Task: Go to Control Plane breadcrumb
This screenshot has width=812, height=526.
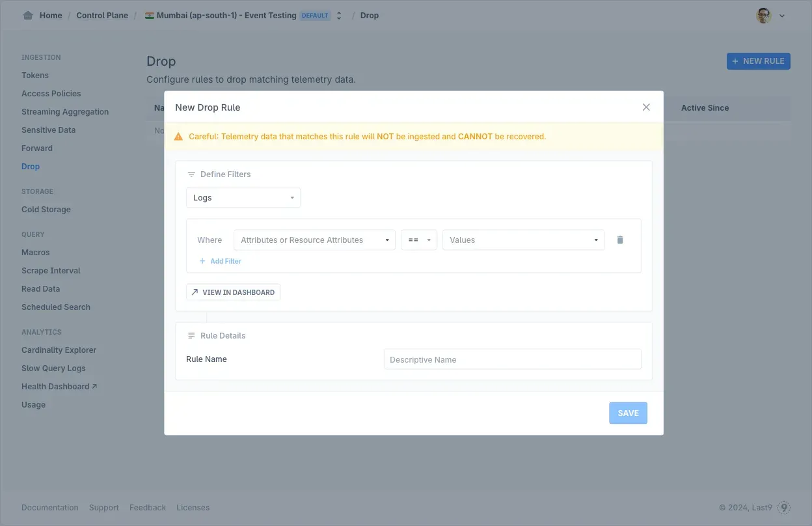Action: point(102,16)
